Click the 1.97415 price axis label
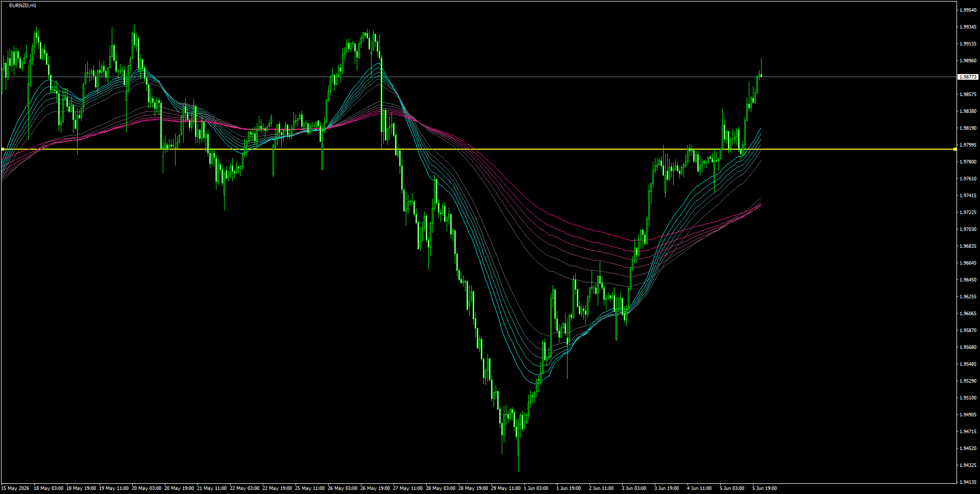The image size is (980, 494). [968, 196]
